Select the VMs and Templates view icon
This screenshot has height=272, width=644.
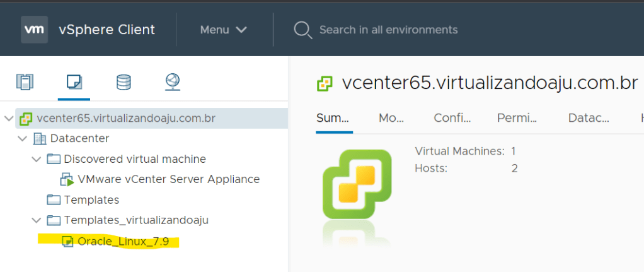click(74, 82)
